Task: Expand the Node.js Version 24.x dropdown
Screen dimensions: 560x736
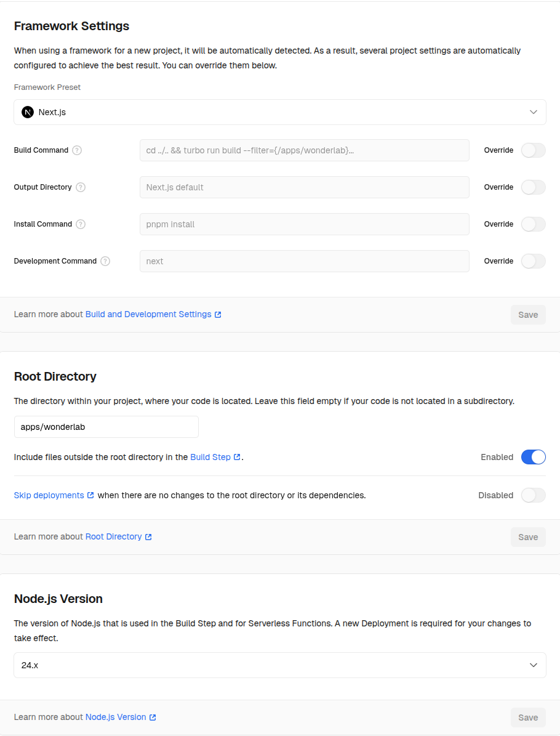Action: pos(280,665)
